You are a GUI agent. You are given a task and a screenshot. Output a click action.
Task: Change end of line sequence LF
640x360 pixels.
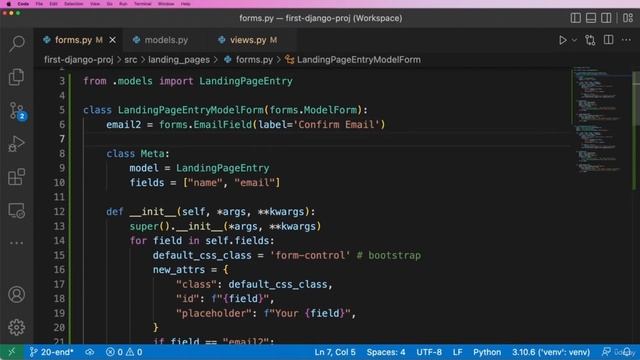tap(458, 352)
